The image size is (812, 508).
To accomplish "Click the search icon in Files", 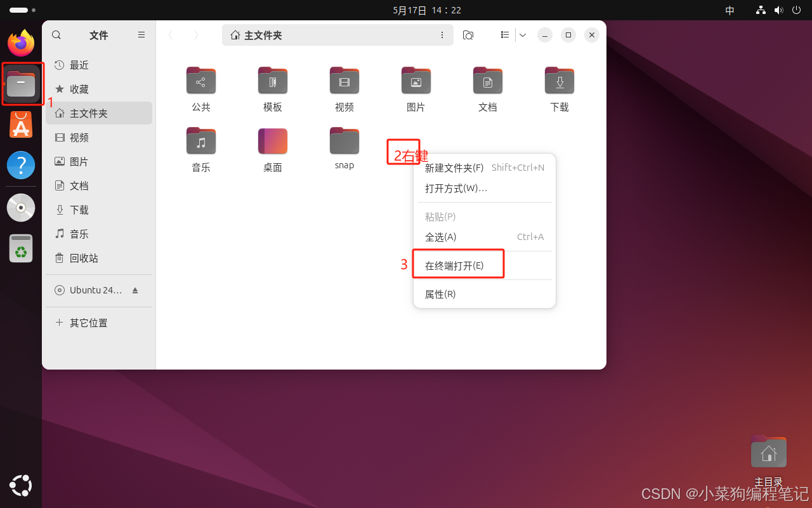I will [56, 35].
